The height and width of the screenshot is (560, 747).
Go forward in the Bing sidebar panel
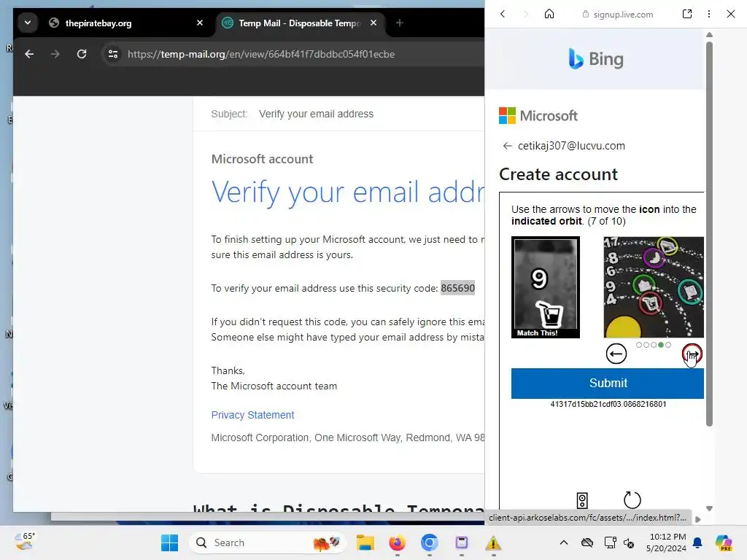526,14
